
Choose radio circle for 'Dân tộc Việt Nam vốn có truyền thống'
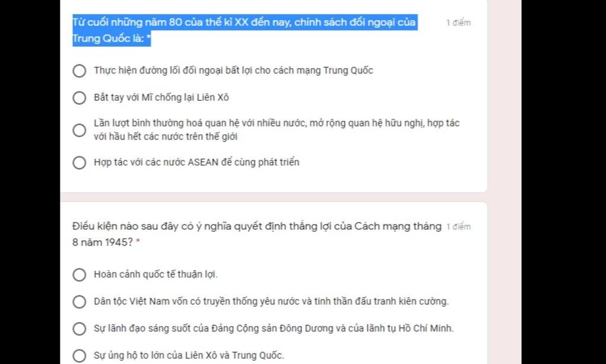click(79, 302)
